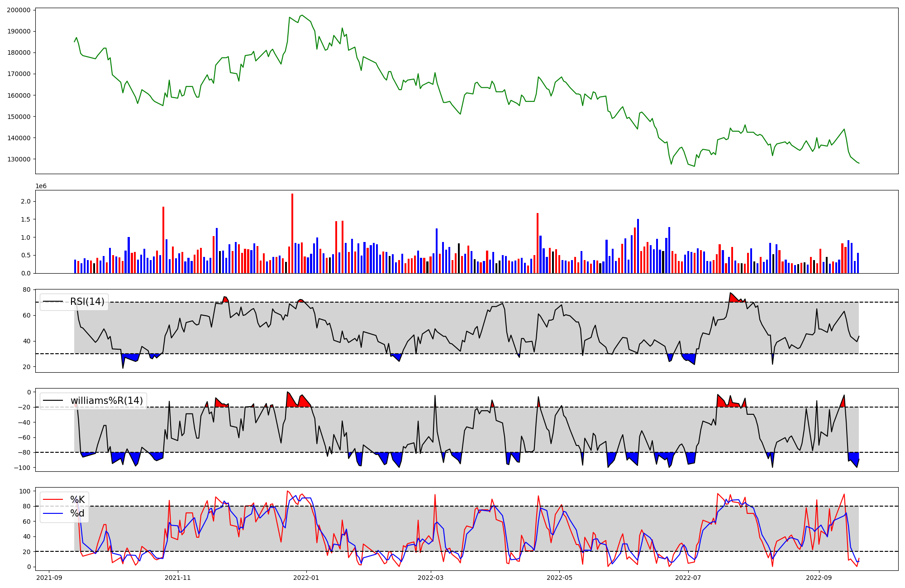Image resolution: width=905 pixels, height=588 pixels.
Task: Click the blue %d line swatch in legend
Action: (52, 513)
